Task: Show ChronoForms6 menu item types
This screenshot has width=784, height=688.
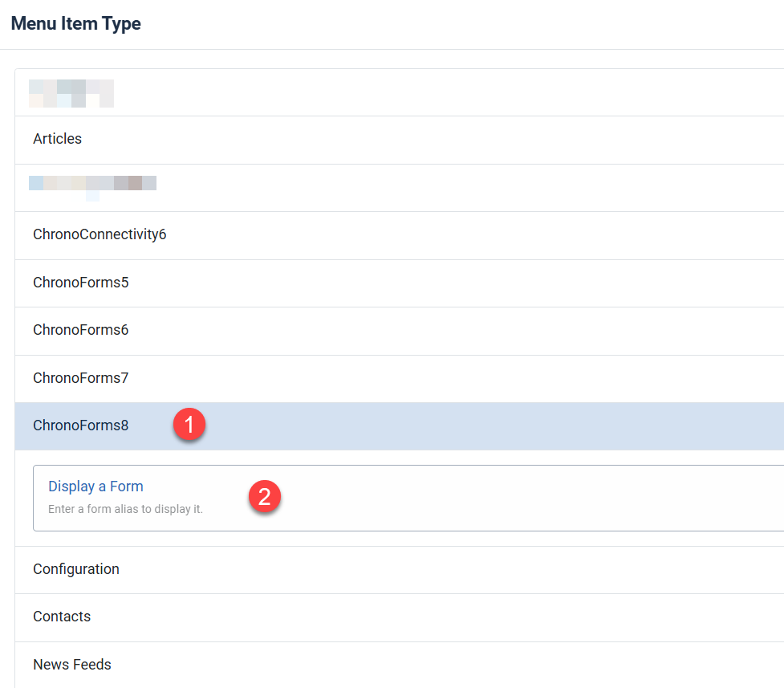Action: tap(80, 330)
